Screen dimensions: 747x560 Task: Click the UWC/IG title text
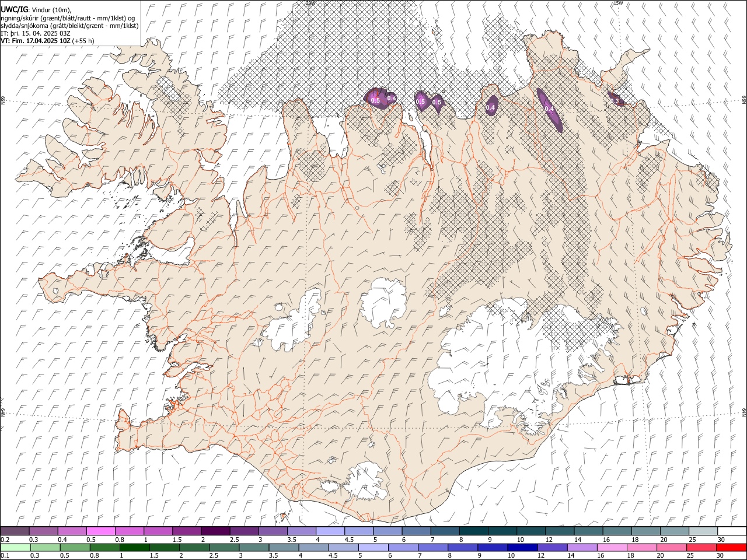tap(13, 10)
